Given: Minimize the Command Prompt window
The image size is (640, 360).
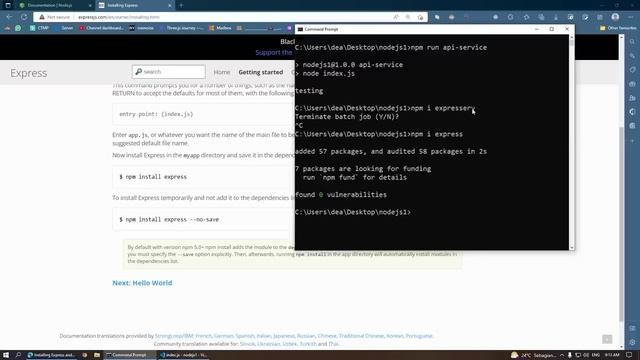Looking at the screenshot, I should tap(536, 29).
